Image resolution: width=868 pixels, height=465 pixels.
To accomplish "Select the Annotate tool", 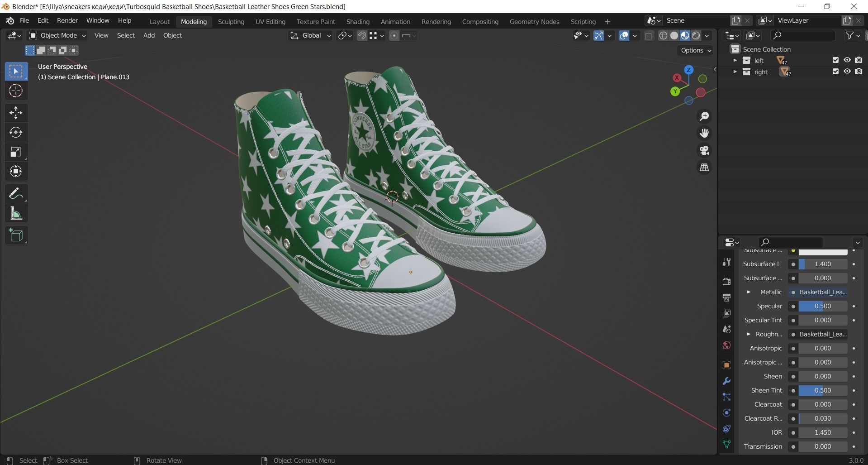I will pyautogui.click(x=16, y=194).
